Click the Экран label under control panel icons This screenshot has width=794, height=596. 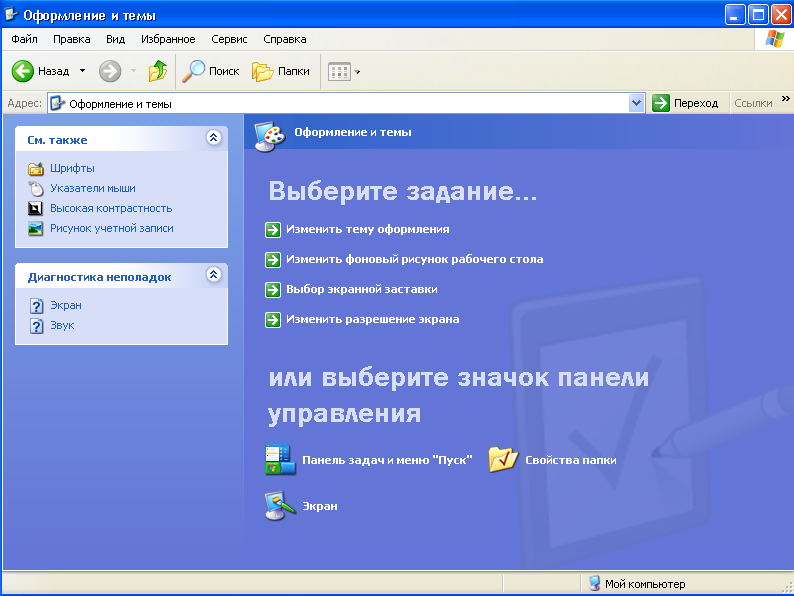coord(320,506)
